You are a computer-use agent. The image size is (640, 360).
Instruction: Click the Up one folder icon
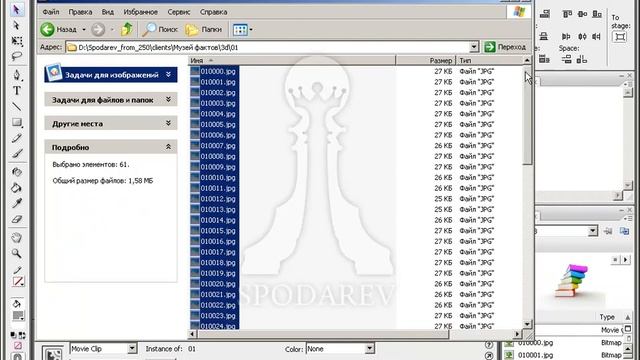coord(127,29)
